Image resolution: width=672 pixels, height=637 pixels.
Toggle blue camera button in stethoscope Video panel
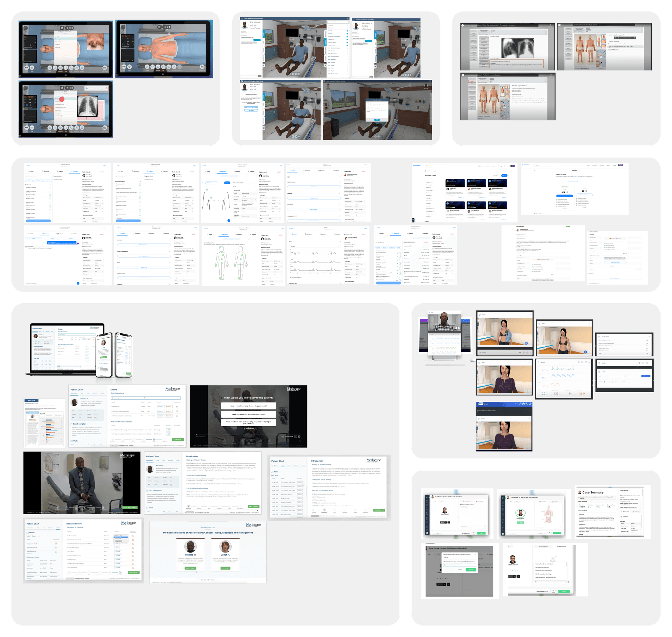pos(526,343)
